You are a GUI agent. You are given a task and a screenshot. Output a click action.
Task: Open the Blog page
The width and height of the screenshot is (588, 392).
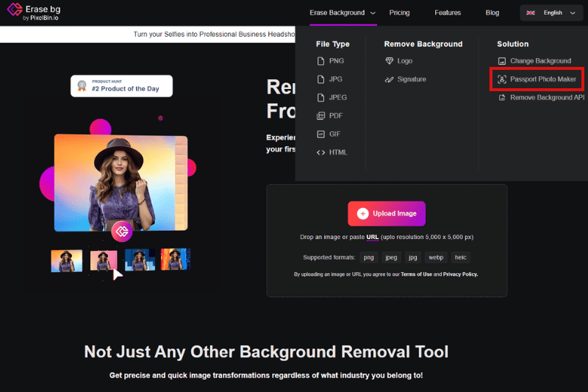[x=492, y=13]
